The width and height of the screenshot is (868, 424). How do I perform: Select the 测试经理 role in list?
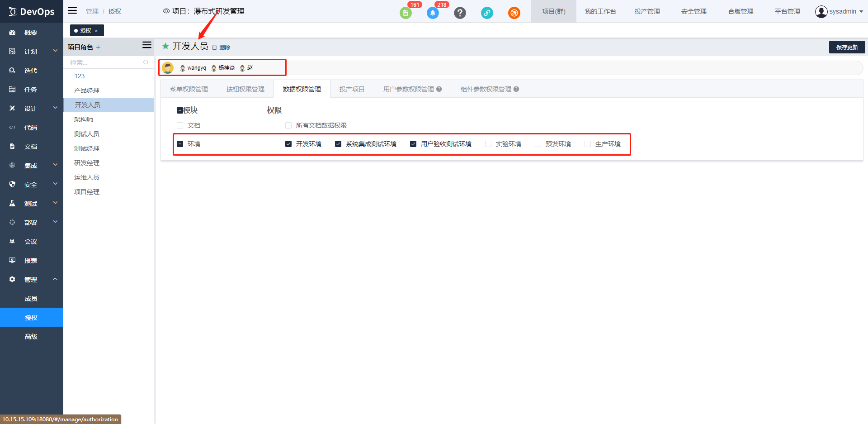[87, 148]
